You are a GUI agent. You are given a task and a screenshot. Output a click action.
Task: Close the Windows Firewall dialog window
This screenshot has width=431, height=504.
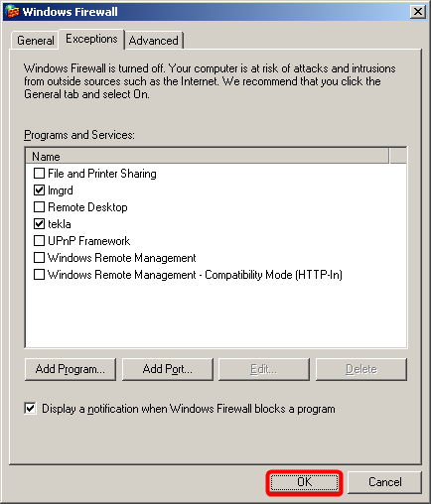[x=418, y=12]
